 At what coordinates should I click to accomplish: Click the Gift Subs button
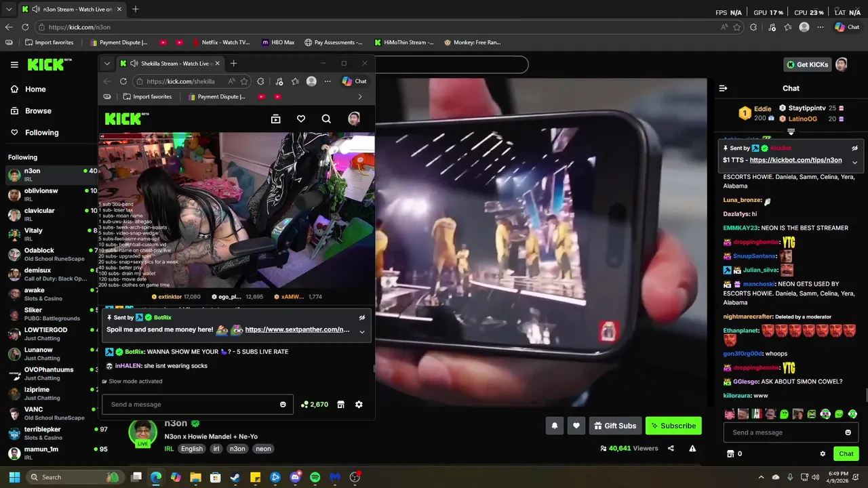pyautogui.click(x=615, y=426)
